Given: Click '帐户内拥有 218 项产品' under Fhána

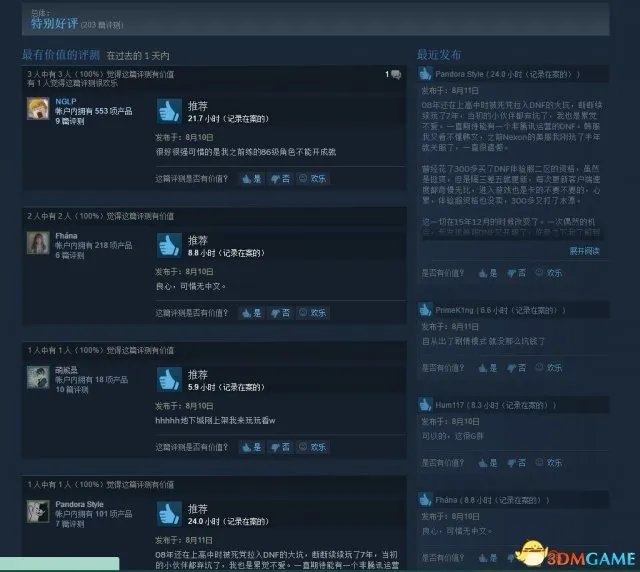Looking at the screenshot, I should [93, 245].
